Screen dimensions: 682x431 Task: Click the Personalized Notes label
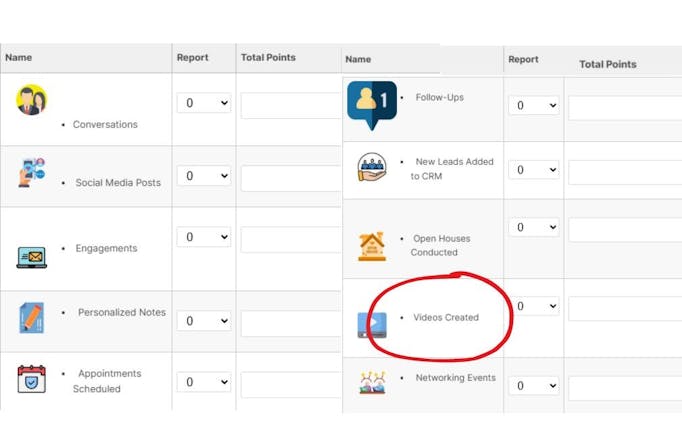122,312
